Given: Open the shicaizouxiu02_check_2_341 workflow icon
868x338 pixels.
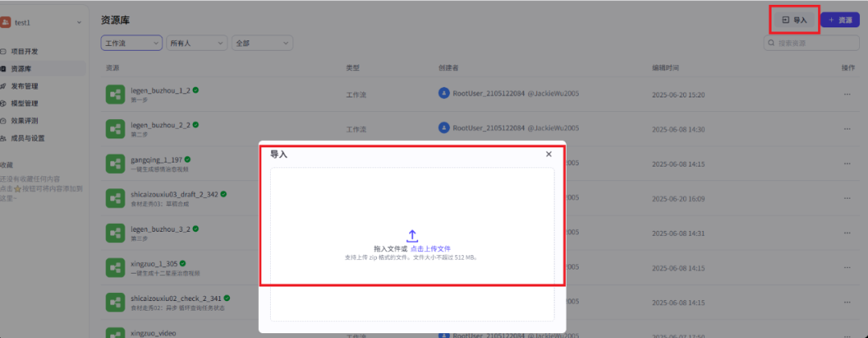Looking at the screenshot, I should tap(115, 303).
